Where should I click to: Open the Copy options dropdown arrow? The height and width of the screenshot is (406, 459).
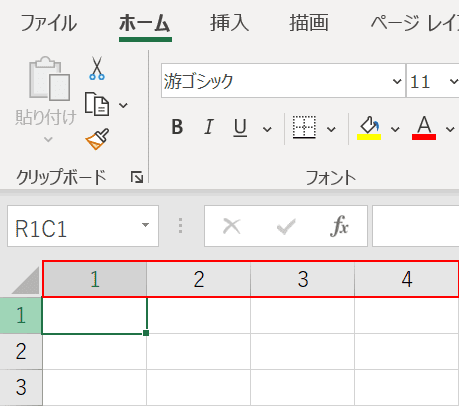[123, 106]
